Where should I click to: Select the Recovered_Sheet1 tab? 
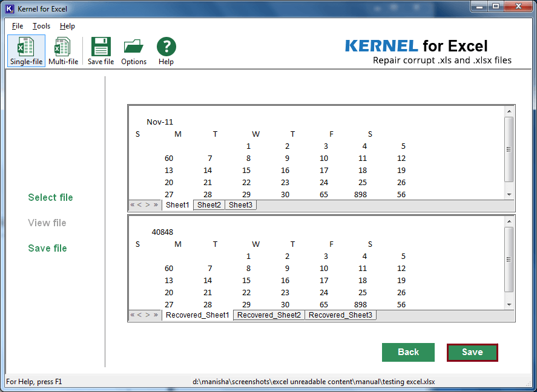[197, 315]
